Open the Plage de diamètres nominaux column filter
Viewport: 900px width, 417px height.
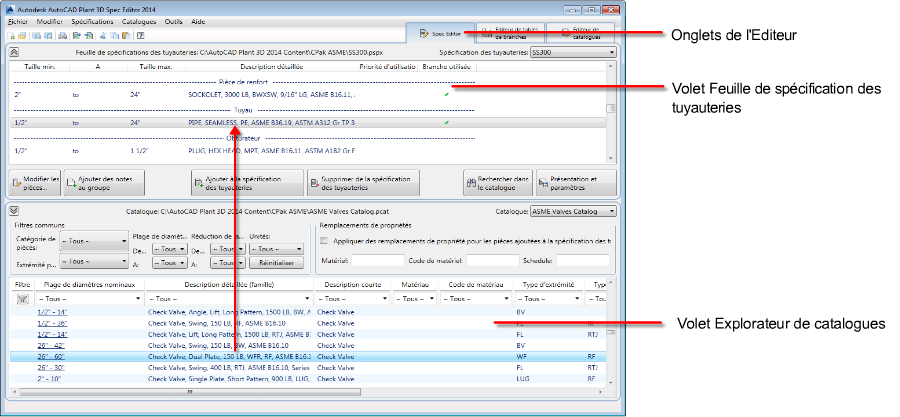click(89, 299)
